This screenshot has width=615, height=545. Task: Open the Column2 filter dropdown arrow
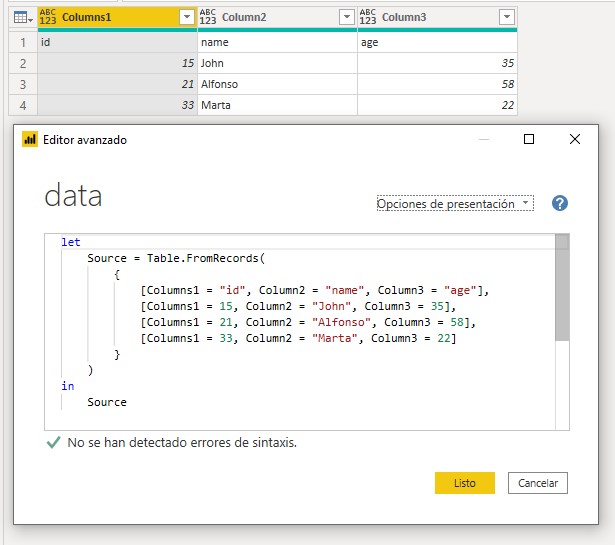347,17
